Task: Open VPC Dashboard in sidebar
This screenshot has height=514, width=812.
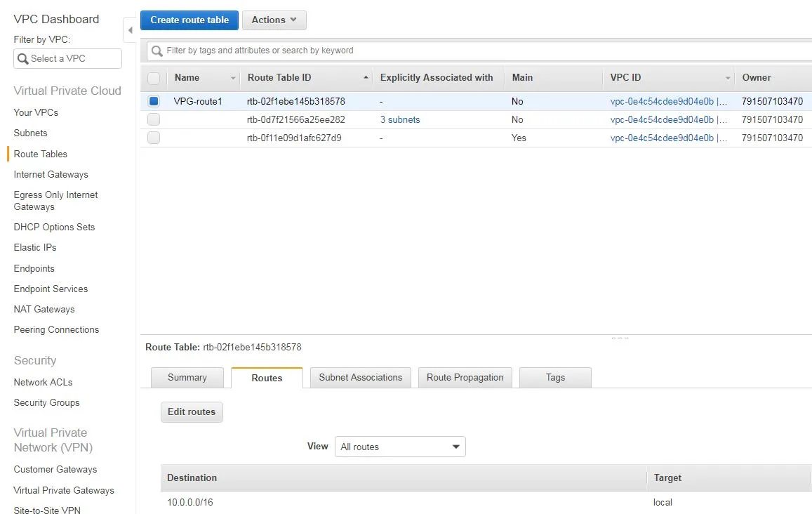Action: [56, 19]
